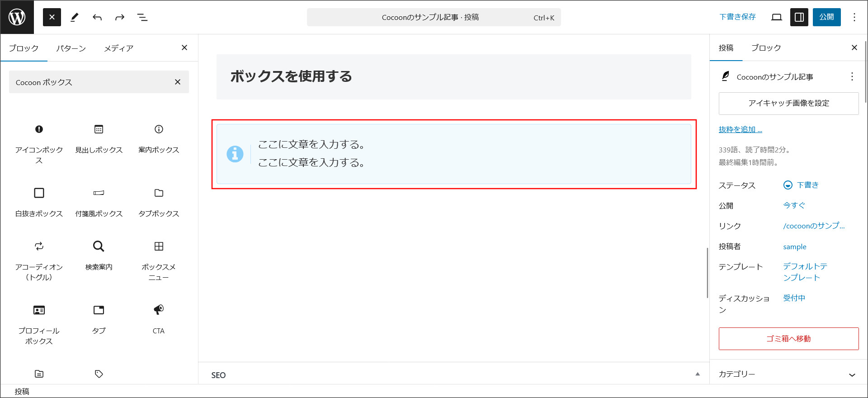Open the デフォルトテンプレート template selector
This screenshot has height=398, width=868.
[x=805, y=272]
